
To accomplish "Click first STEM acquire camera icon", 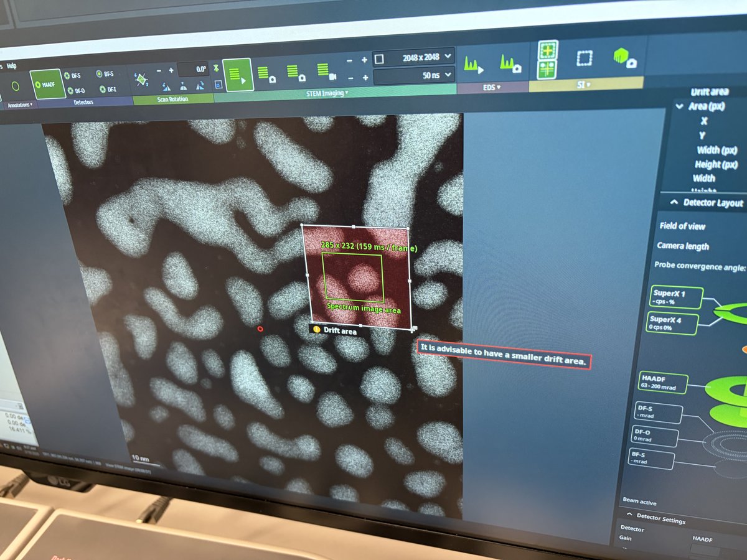I will [x=267, y=73].
